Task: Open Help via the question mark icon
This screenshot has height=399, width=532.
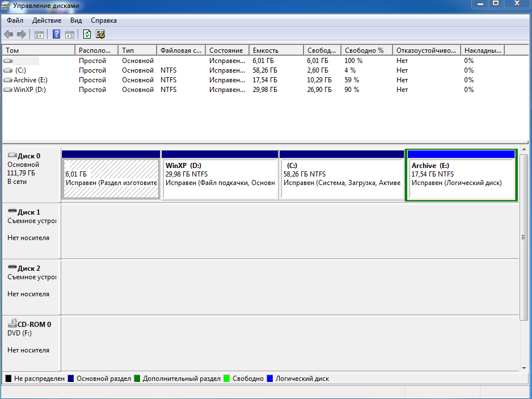Action: pyautogui.click(x=56, y=34)
